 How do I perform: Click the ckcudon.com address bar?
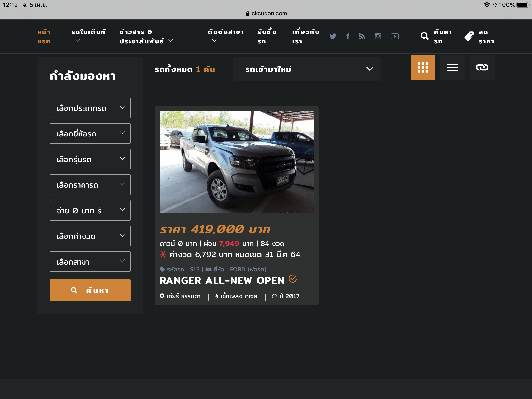click(266, 13)
